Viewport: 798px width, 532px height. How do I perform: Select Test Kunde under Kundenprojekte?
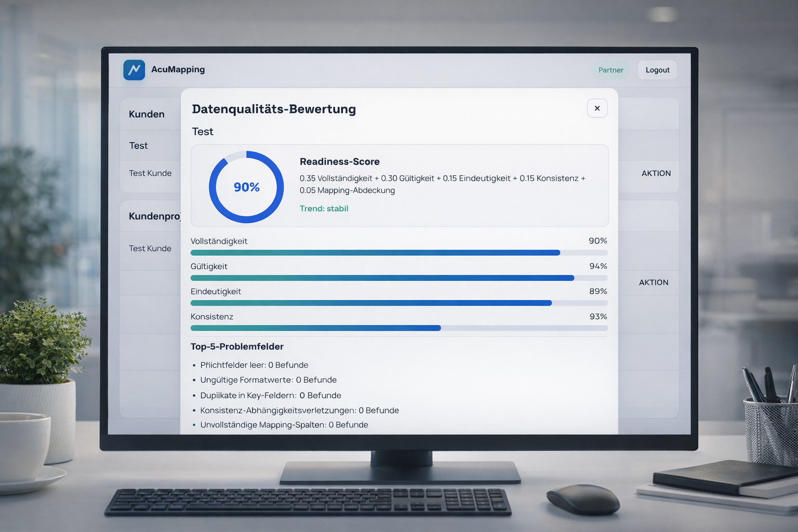point(150,248)
